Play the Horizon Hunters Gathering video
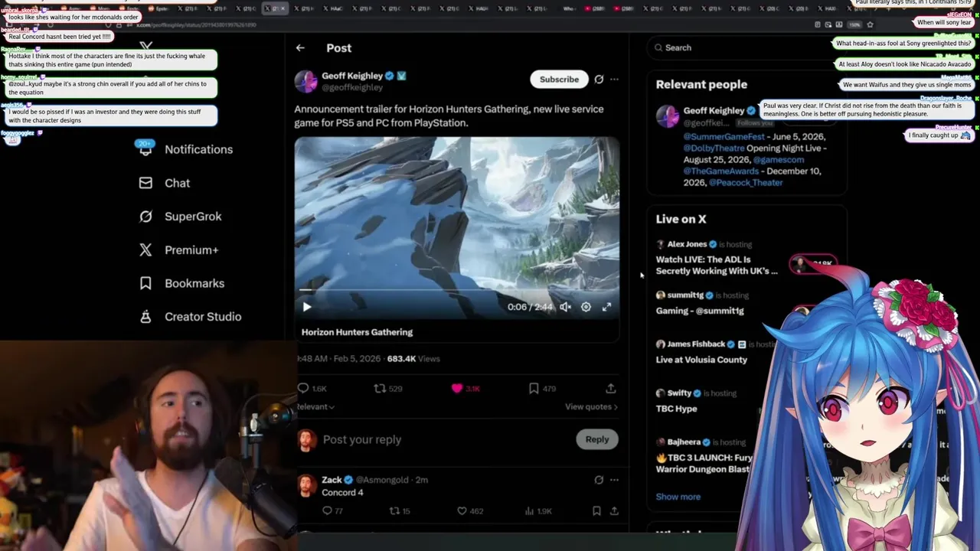 (x=306, y=307)
